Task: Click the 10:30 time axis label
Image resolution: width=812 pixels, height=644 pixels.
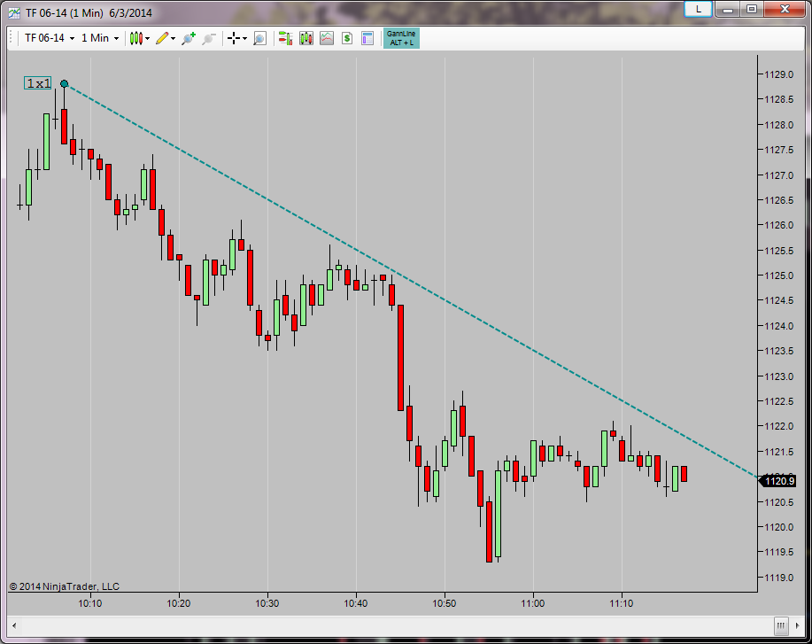Action: click(267, 603)
